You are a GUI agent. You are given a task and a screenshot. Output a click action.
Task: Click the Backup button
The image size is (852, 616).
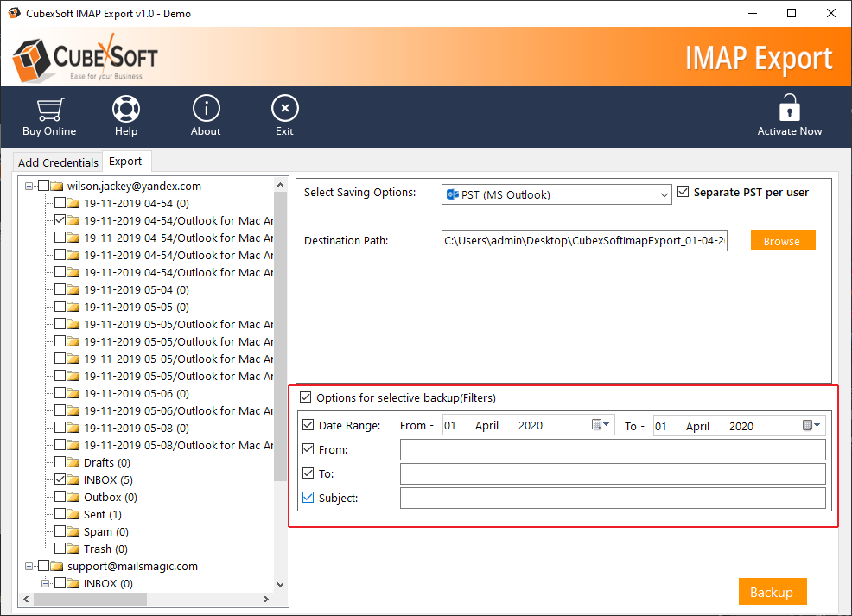(773, 592)
